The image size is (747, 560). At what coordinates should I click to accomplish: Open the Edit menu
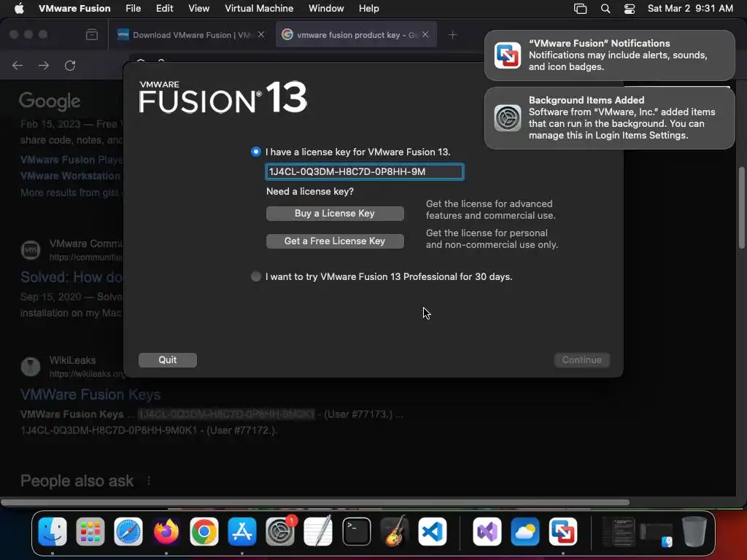point(164,8)
